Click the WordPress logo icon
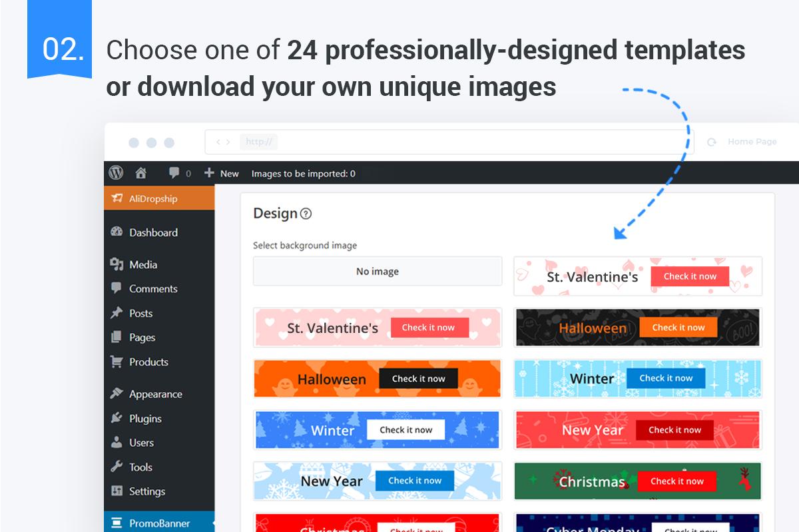799x532 pixels. [117, 173]
